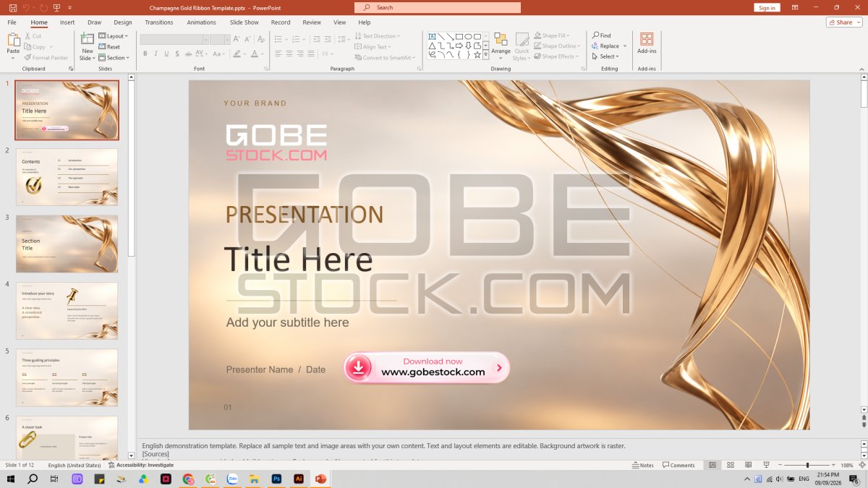Click 'Add your subtitle here' placeholder
This screenshot has height=488, width=868.
(287, 322)
